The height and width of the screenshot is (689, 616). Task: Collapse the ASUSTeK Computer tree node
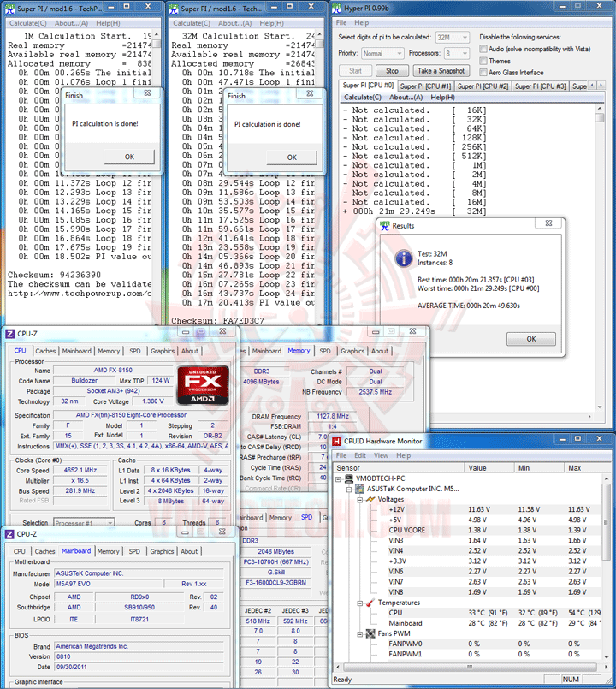tap(349, 489)
